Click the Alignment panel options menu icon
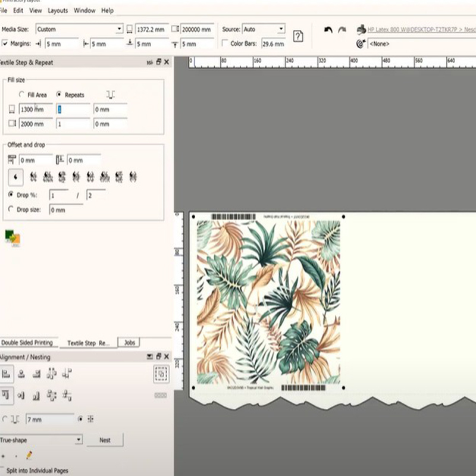476x476 pixels. (x=150, y=356)
